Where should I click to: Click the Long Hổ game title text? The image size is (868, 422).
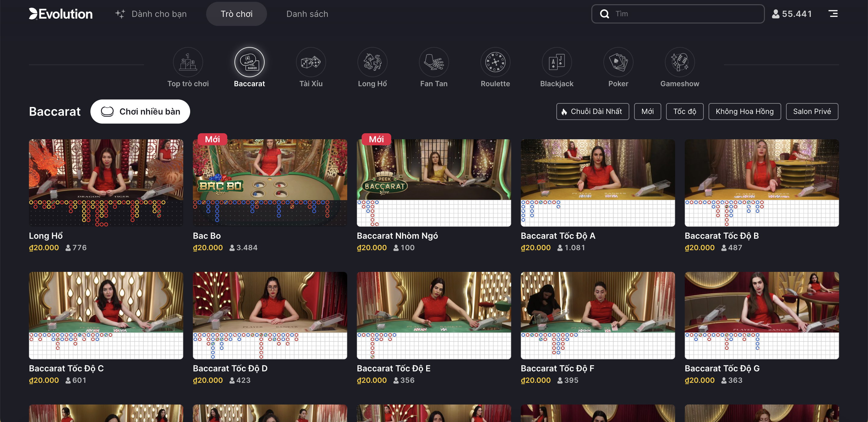click(46, 236)
